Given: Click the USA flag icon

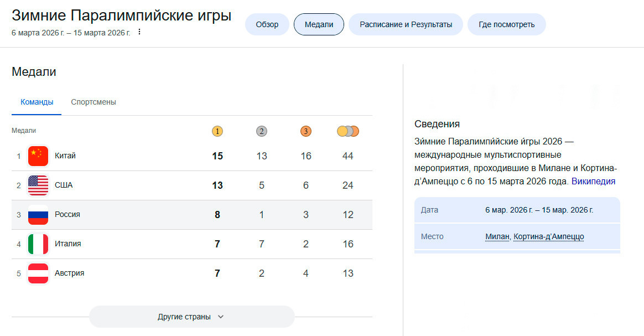Looking at the screenshot, I should pyautogui.click(x=38, y=185).
